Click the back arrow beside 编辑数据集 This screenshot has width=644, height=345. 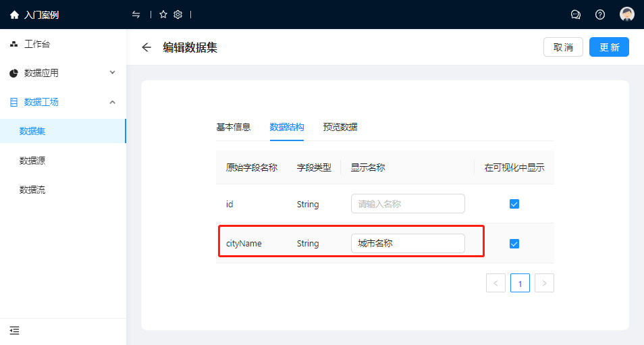(146, 47)
